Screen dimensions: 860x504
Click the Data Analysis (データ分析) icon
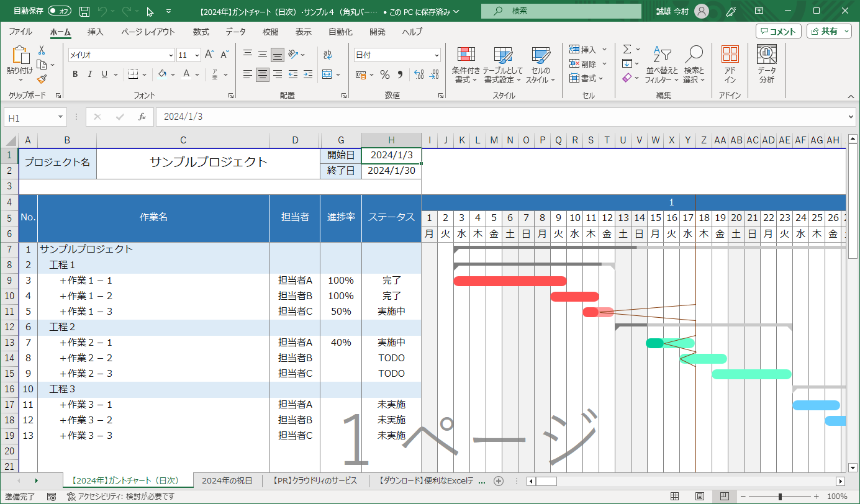766,65
